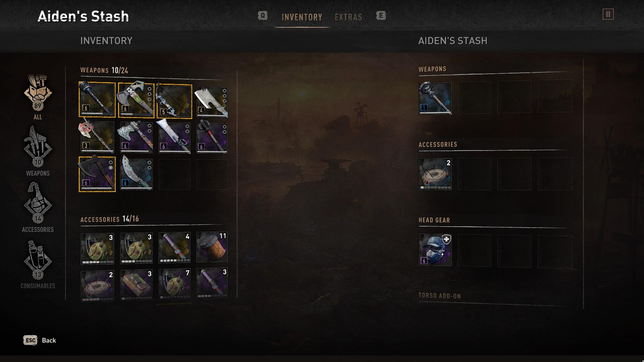Select the curved blade level 6 weapon

137,174
